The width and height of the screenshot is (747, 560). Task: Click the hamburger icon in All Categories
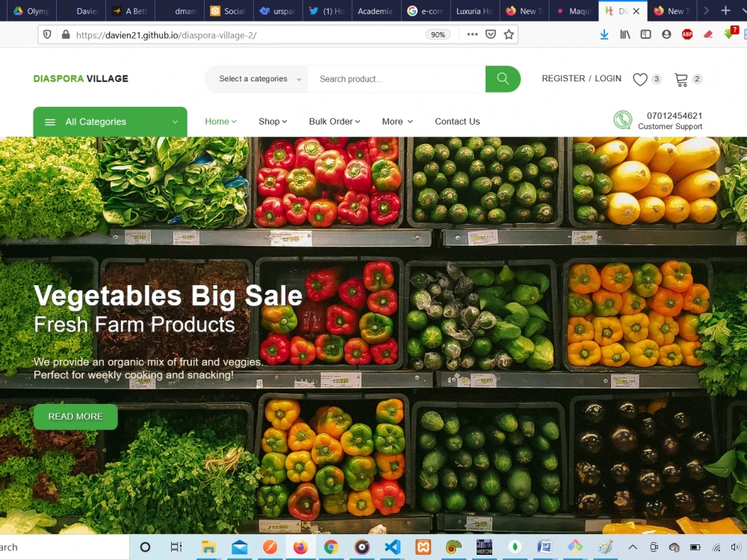50,122
